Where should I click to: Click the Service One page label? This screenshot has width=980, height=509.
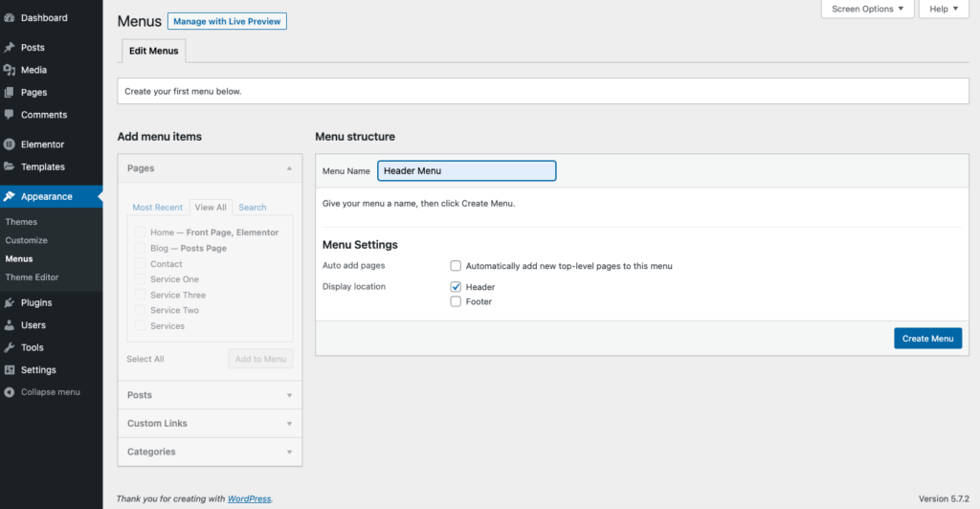(x=174, y=279)
